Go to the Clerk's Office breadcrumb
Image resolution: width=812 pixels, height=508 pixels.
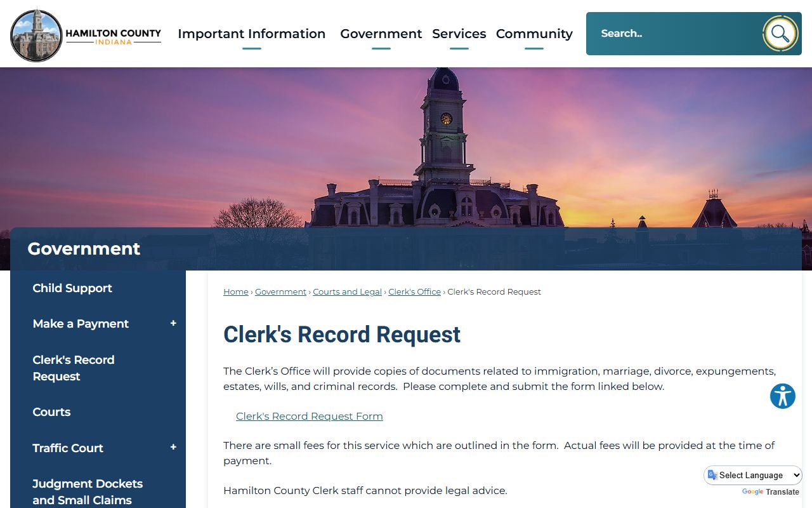tap(414, 292)
